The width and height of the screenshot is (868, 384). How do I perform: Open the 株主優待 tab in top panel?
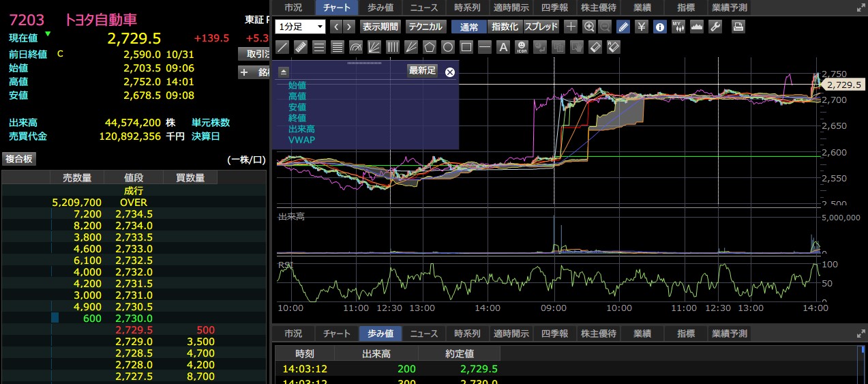[x=598, y=8]
